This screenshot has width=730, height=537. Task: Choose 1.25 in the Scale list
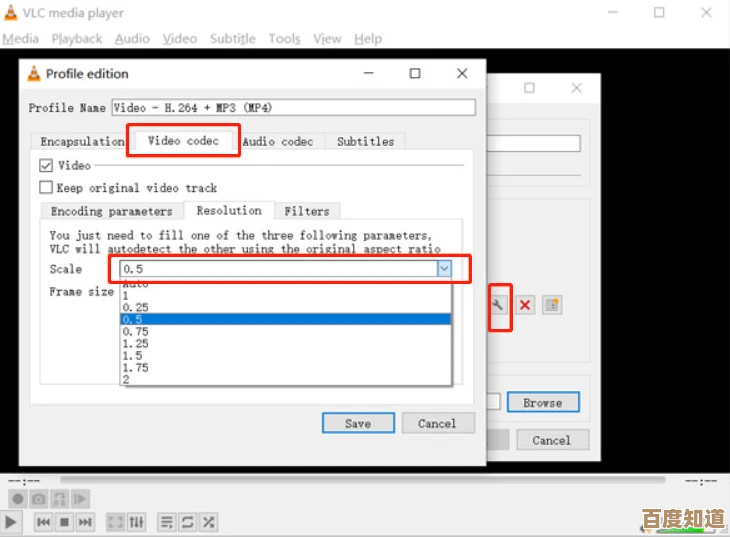click(x=136, y=343)
